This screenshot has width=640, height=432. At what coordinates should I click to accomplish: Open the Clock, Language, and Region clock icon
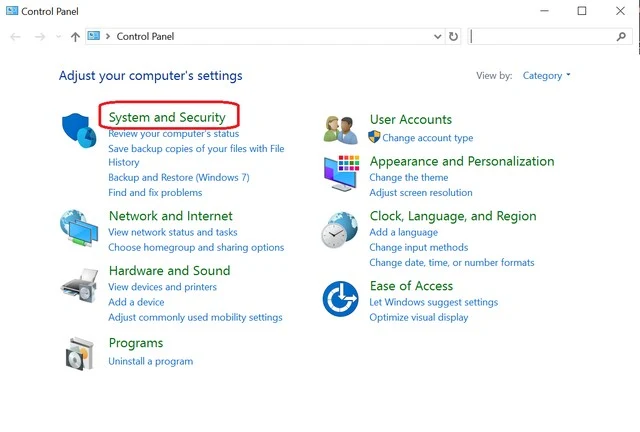pos(340,230)
